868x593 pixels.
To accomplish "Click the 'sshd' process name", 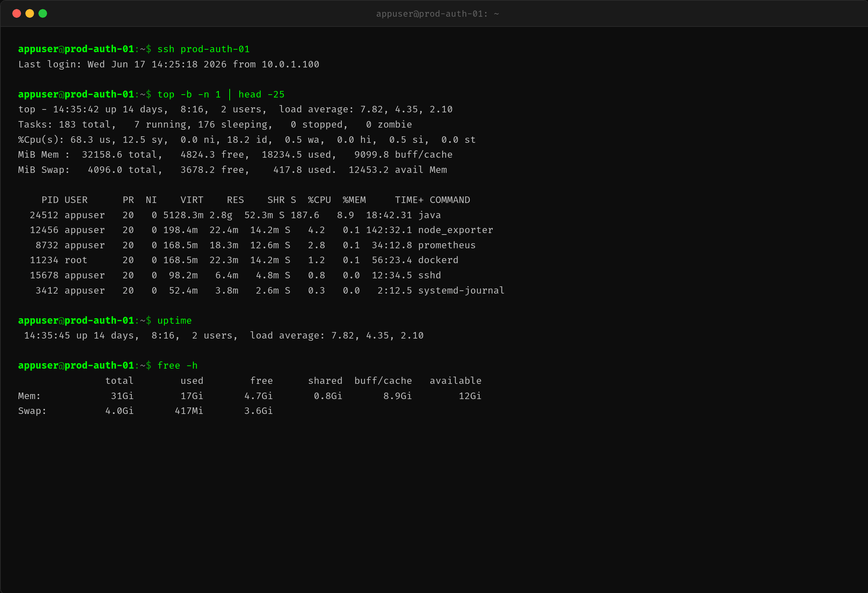I will tap(430, 275).
